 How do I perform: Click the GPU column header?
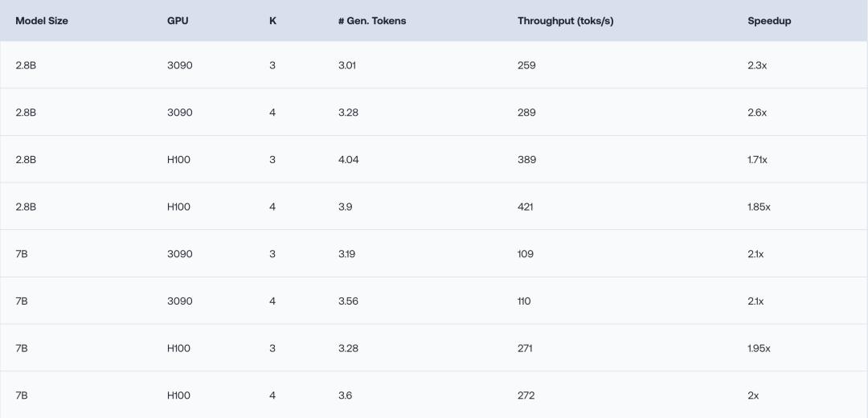178,21
